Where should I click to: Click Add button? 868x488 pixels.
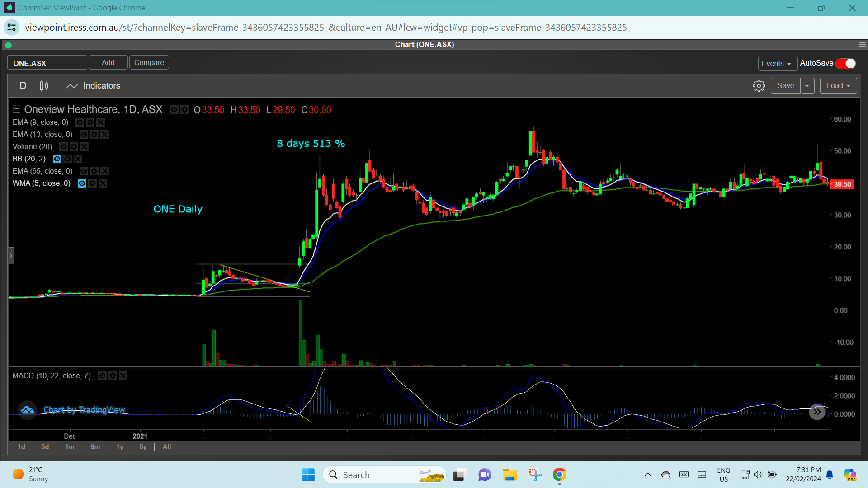click(x=108, y=63)
